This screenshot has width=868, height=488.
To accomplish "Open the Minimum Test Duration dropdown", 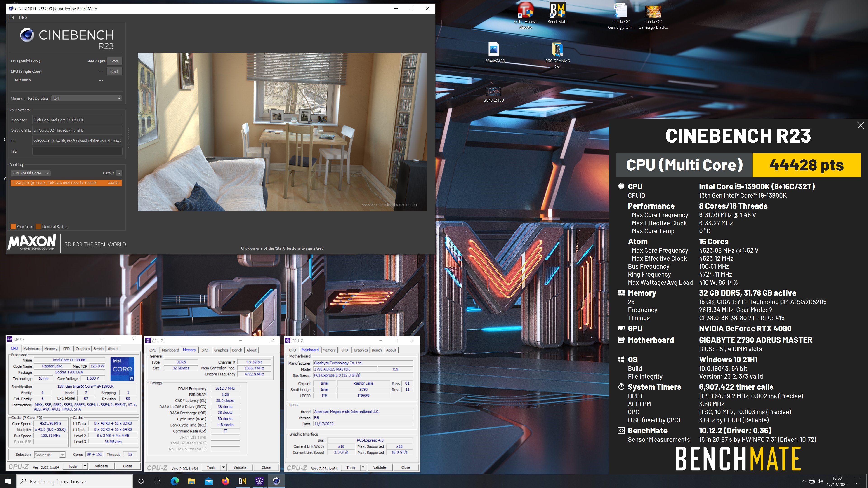I will pyautogui.click(x=87, y=98).
